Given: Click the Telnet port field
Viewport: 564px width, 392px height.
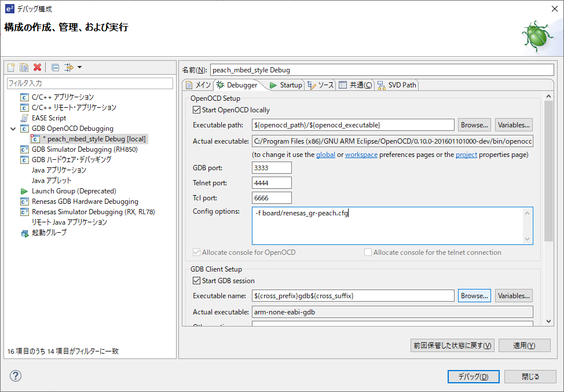Looking at the screenshot, I should click(272, 183).
